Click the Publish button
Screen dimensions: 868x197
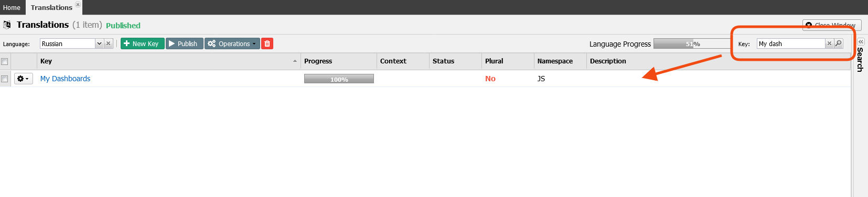[x=185, y=43]
